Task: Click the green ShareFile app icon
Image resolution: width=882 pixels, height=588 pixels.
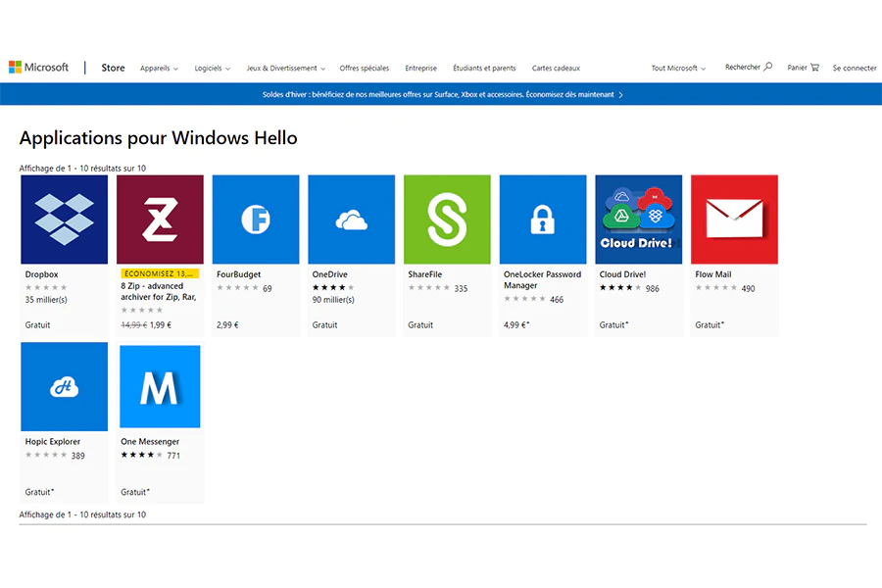Action: pos(447,220)
